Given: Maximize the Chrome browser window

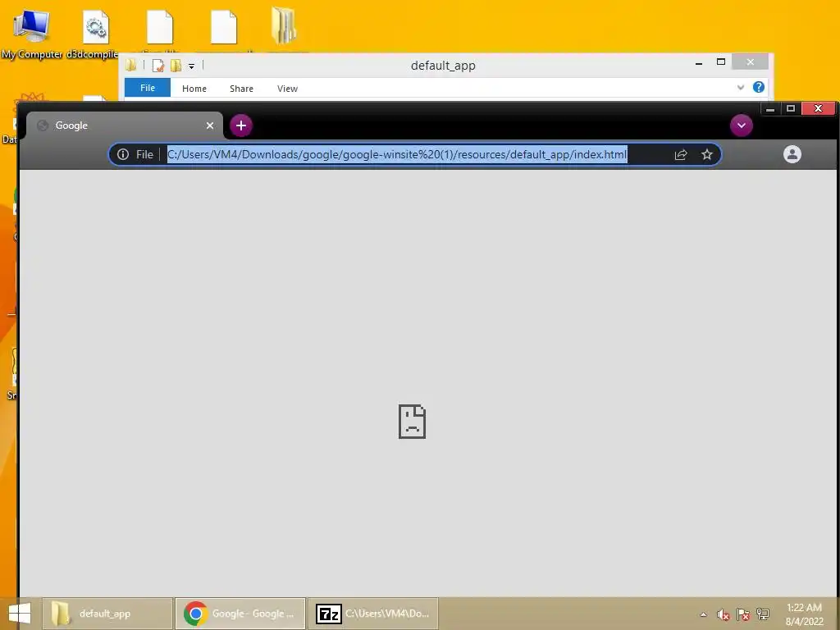Looking at the screenshot, I should point(791,109).
